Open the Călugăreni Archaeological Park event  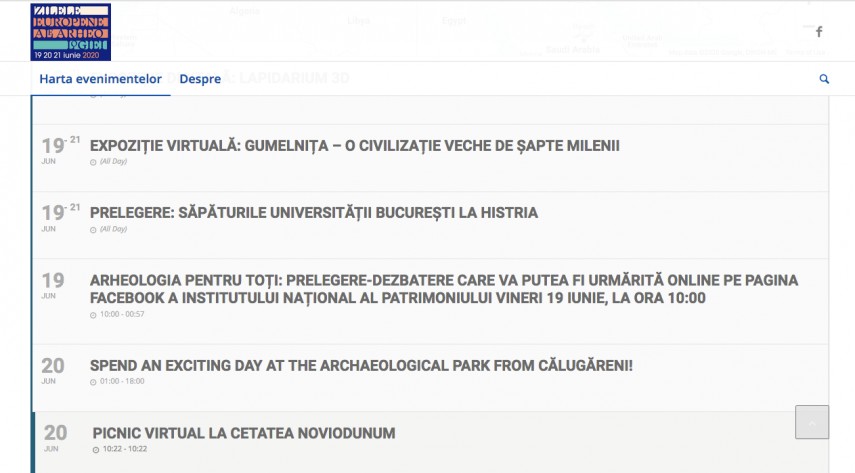click(x=361, y=366)
